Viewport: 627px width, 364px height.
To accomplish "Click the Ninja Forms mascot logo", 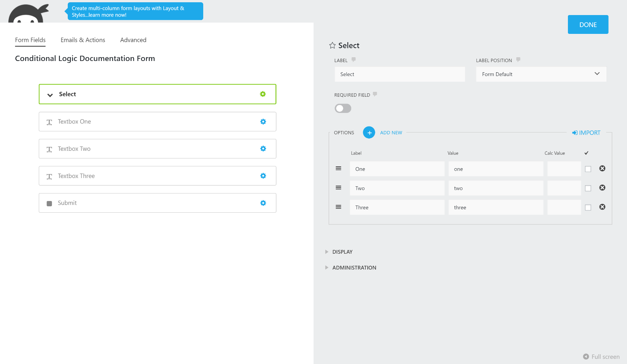I will (29, 14).
